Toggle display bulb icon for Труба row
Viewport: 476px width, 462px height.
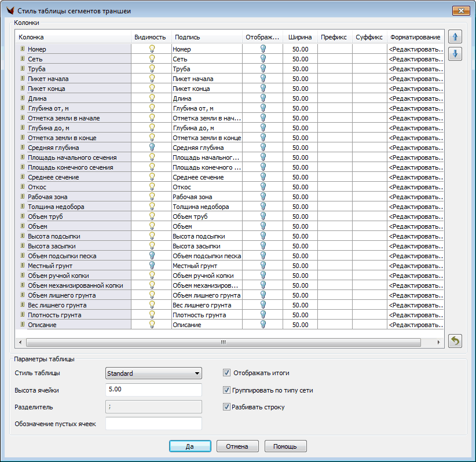(263, 69)
